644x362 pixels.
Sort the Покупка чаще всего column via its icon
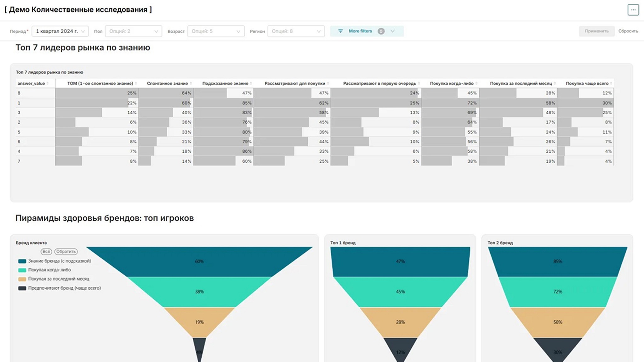611,83
